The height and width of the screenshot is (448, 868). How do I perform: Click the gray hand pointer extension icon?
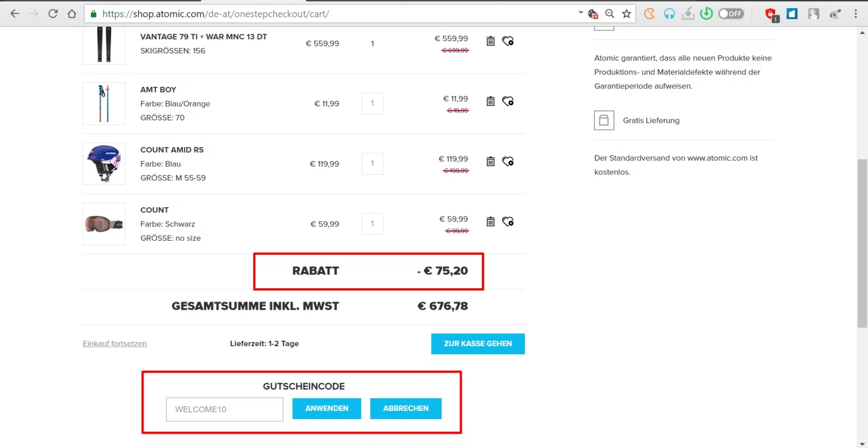click(x=814, y=14)
